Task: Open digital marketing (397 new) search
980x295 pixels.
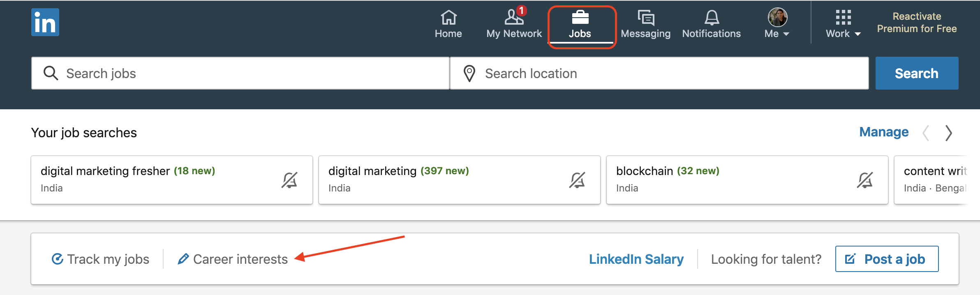Action: click(x=460, y=180)
